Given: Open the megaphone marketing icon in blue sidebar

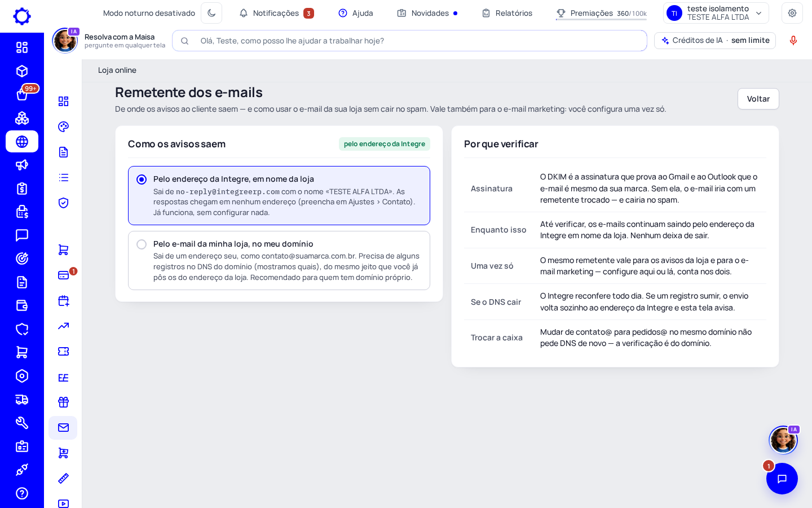Looking at the screenshot, I should pyautogui.click(x=22, y=165).
